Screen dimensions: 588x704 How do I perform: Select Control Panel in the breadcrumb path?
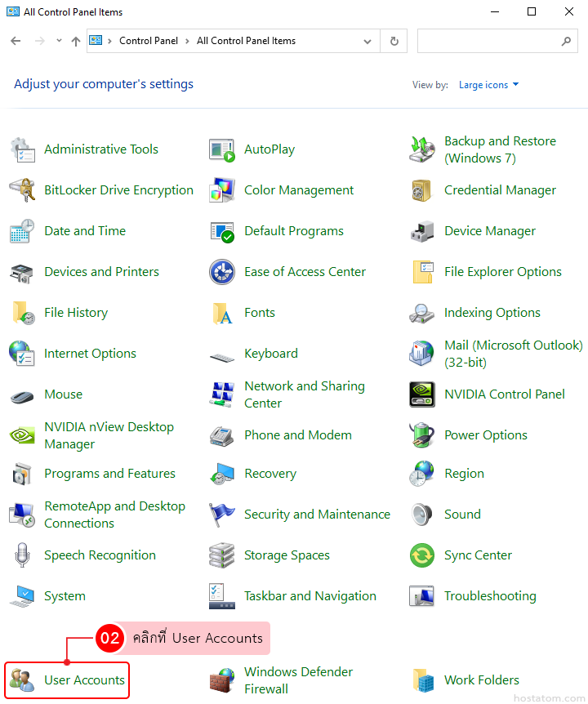click(x=148, y=41)
